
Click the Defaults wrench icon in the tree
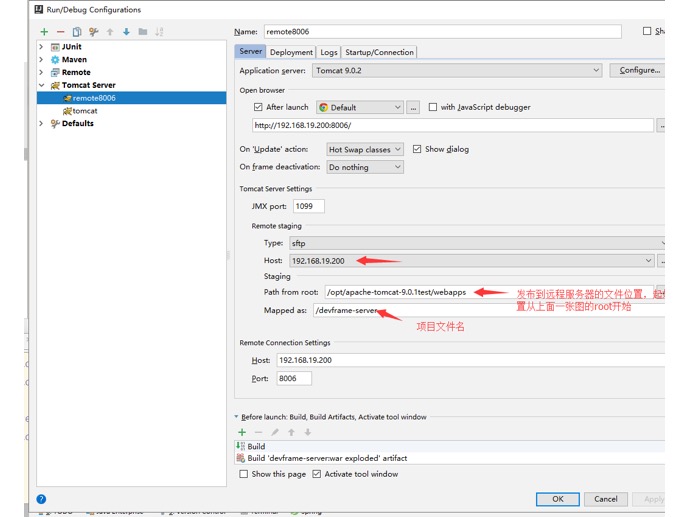pos(55,123)
